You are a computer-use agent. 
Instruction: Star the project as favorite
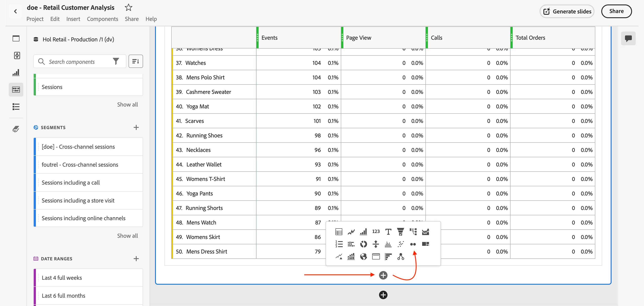click(x=129, y=7)
